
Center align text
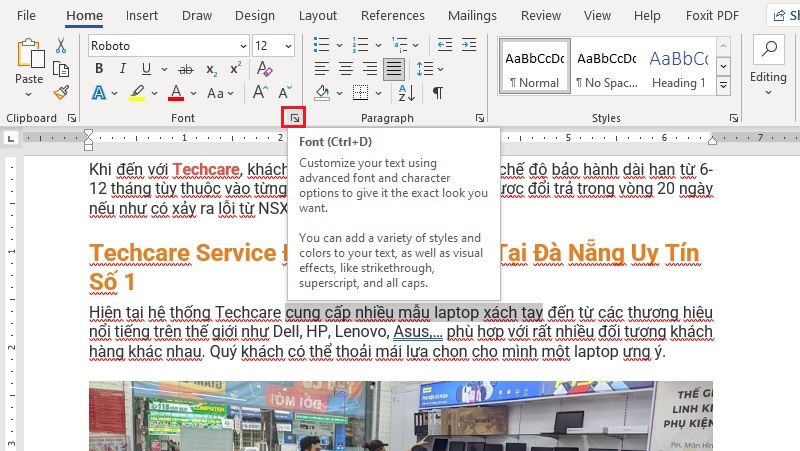point(346,68)
